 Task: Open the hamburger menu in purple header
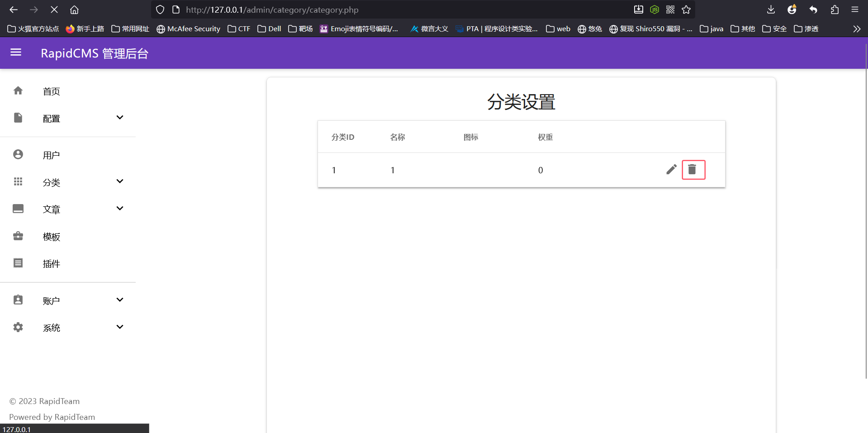point(16,53)
